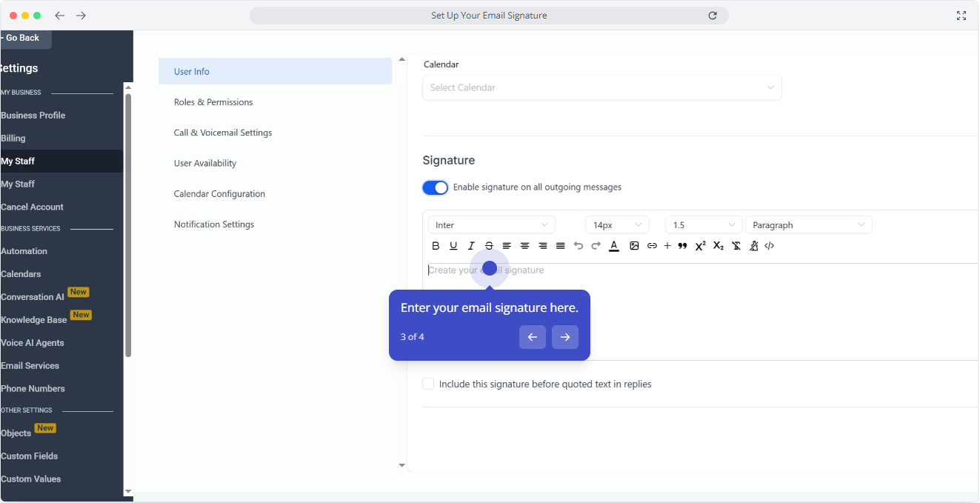This screenshot has width=980, height=503.
Task: Undo last edit in signature editor
Action: point(579,246)
